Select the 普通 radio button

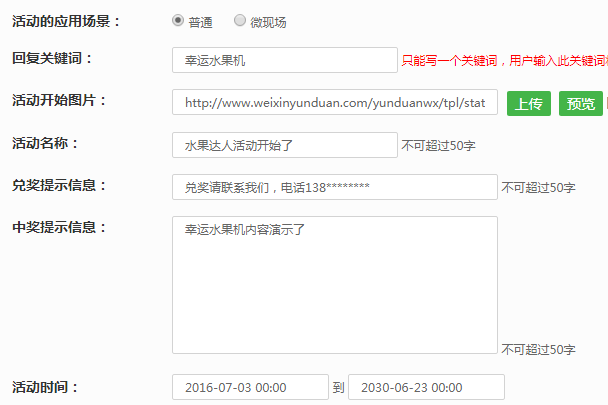tap(178, 20)
